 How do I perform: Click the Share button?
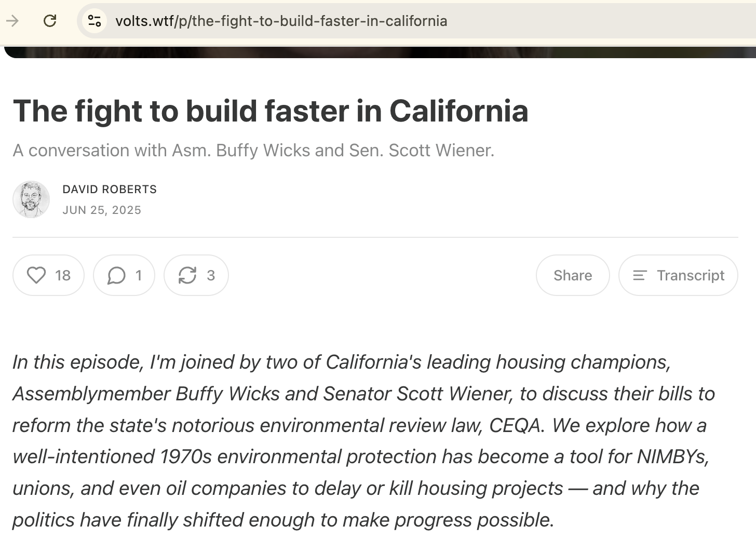tap(572, 275)
